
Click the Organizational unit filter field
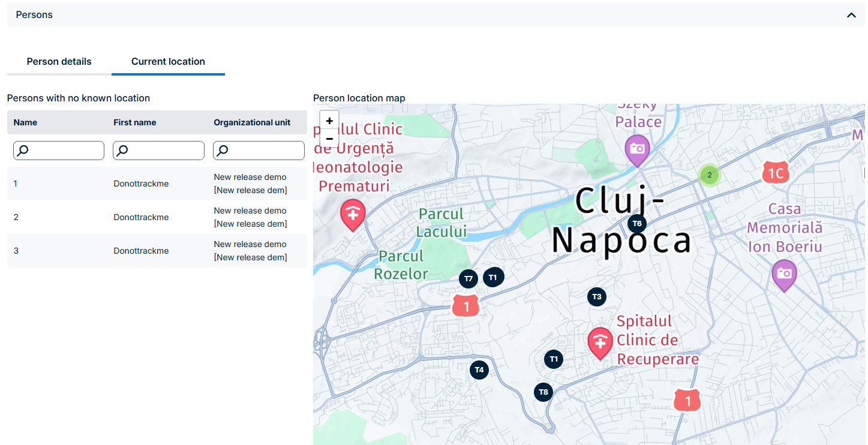259,151
